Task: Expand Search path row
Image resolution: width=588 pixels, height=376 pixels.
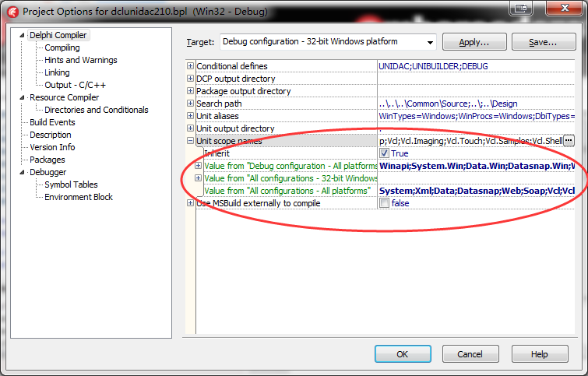Action: tap(190, 103)
